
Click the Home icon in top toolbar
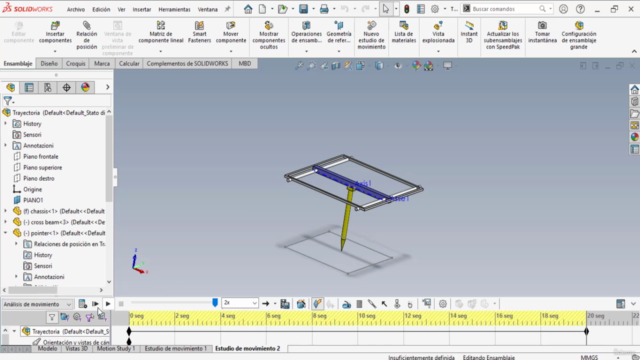[x=248, y=9]
